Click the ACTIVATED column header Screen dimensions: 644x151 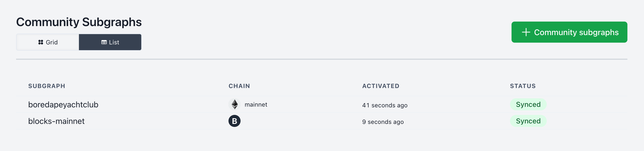click(381, 86)
